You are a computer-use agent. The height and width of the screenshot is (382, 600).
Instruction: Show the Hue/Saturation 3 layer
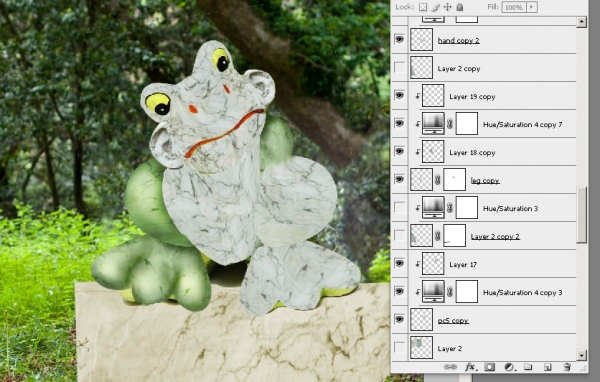pyautogui.click(x=399, y=207)
